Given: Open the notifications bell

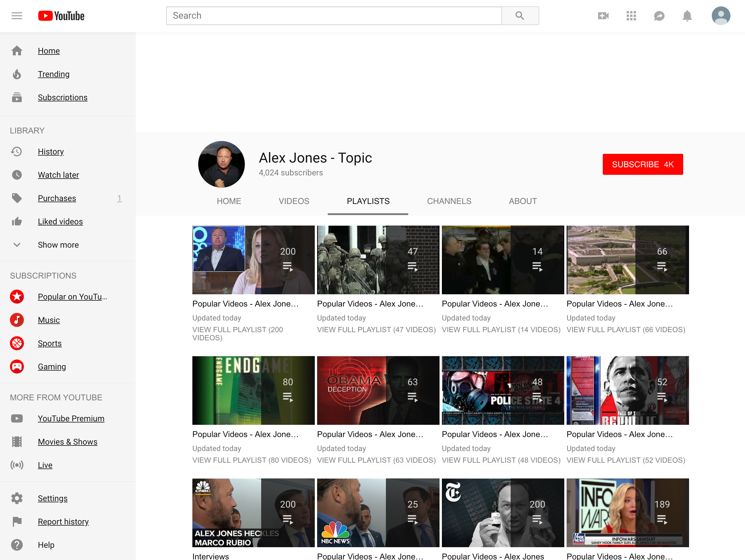Looking at the screenshot, I should point(687,16).
